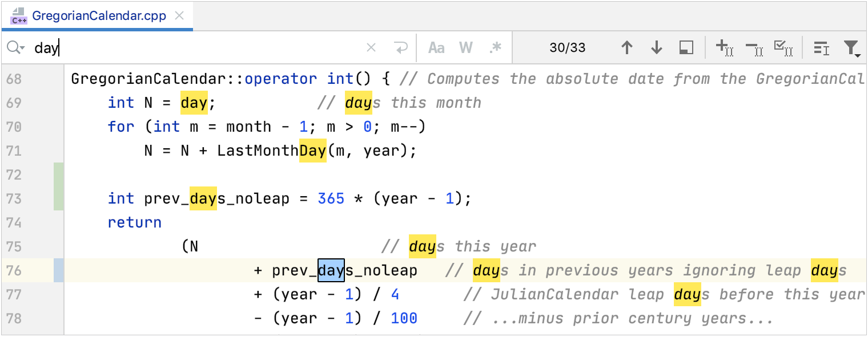The width and height of the screenshot is (868, 337).
Task: Enable regular expression search mode
Action: click(x=495, y=48)
